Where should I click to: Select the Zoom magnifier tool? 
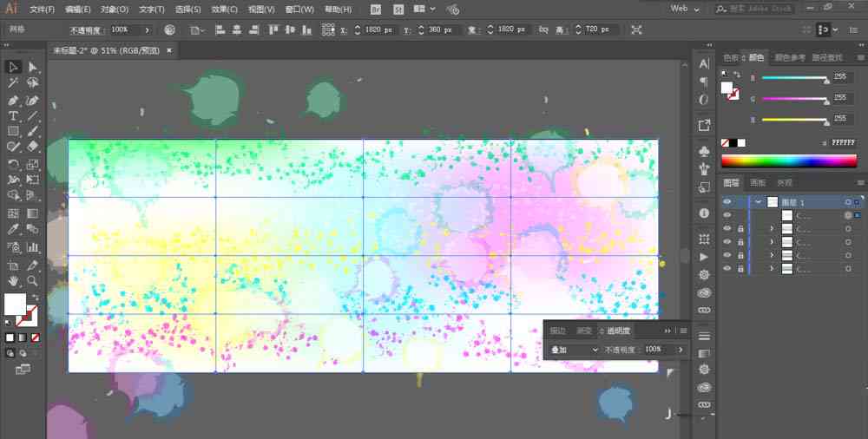point(33,281)
